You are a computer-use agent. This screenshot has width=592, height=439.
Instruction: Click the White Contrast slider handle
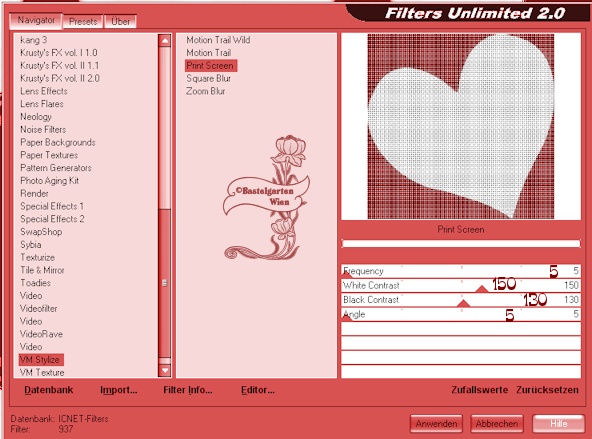click(481, 289)
